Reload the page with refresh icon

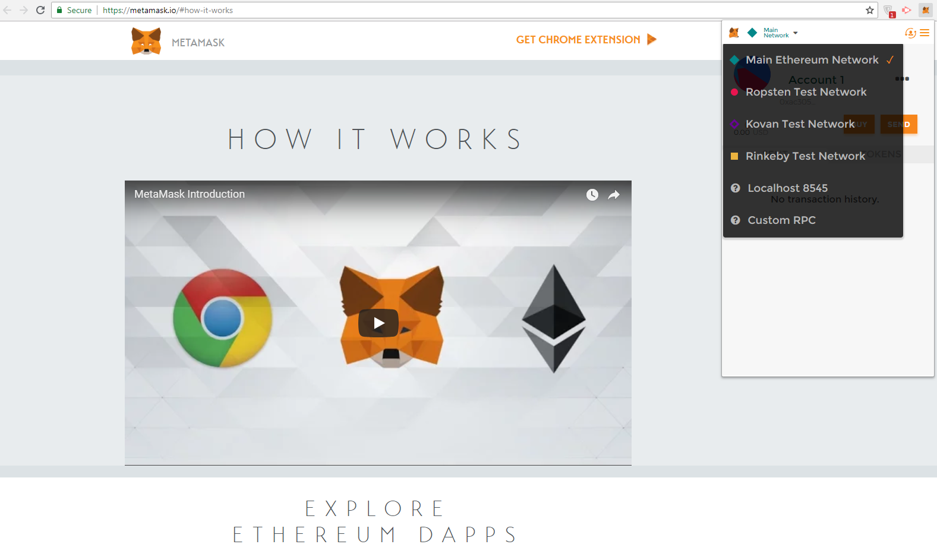(40, 10)
